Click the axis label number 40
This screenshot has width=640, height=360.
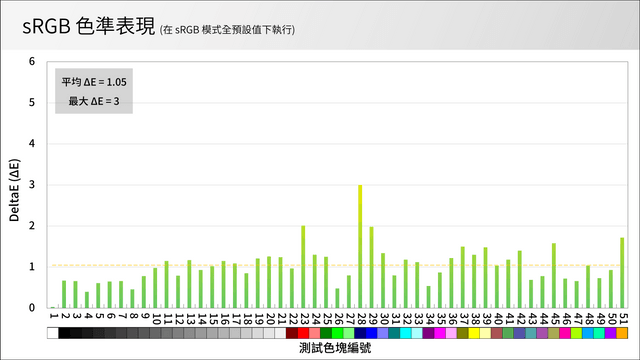(x=497, y=319)
